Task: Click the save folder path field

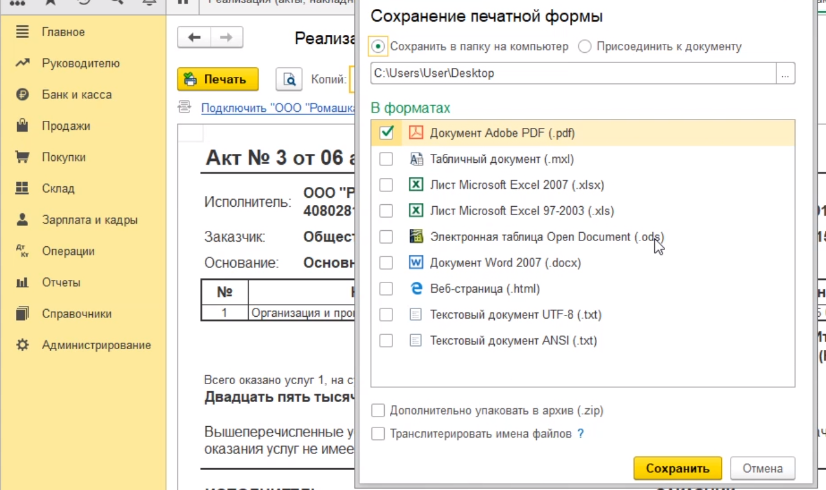Action: point(572,74)
